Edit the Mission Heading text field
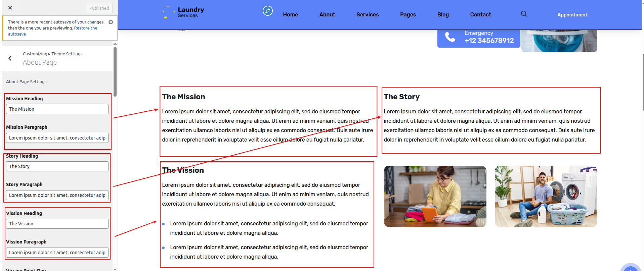 [x=57, y=109]
